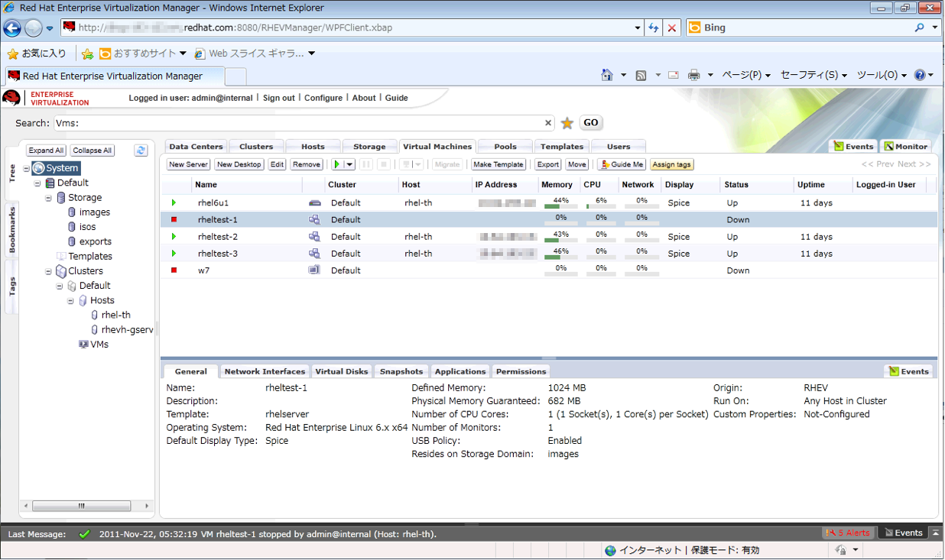The image size is (945, 560).
Task: Click the New Server button
Action: click(x=188, y=164)
